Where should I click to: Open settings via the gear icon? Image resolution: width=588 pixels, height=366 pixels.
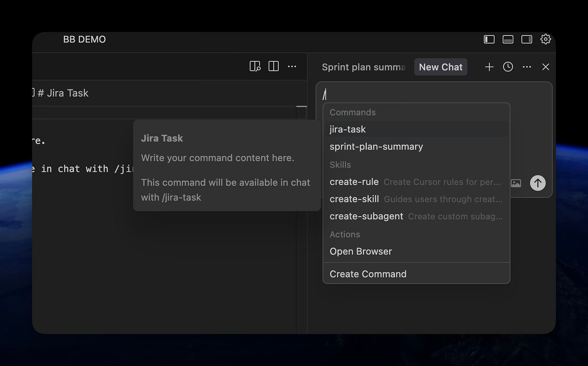(x=546, y=39)
